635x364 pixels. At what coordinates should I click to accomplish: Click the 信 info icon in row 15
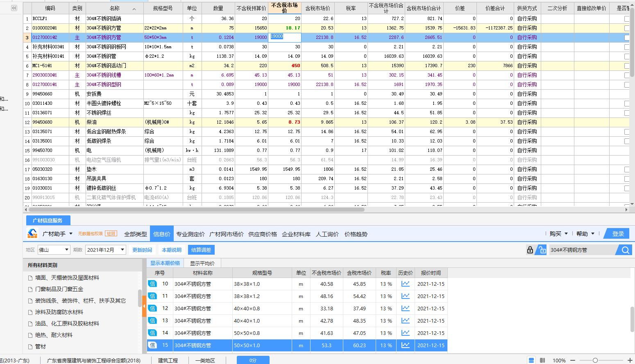click(152, 345)
